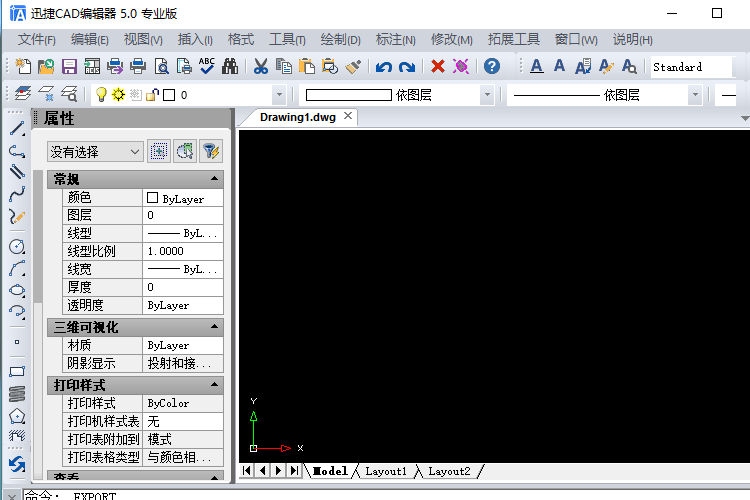Select the Spline curve tool
This screenshot has height=500, width=750.
click(17, 194)
